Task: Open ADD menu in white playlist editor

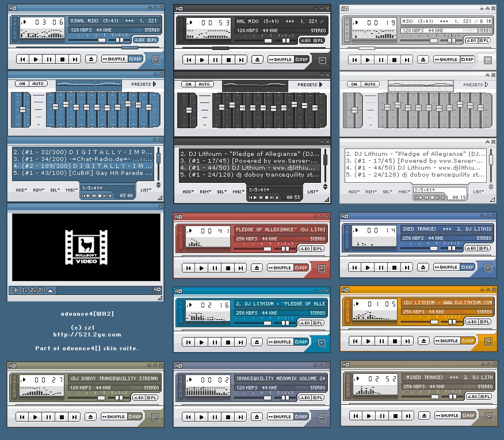Action: 354,192
